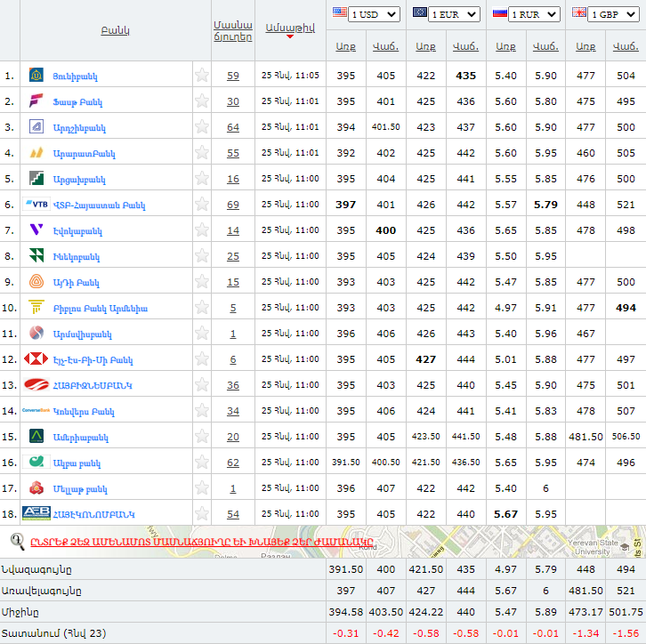Screen dimensions: 646x644
Task: Click the AEB bank logo in row 18
Action: coord(36,514)
